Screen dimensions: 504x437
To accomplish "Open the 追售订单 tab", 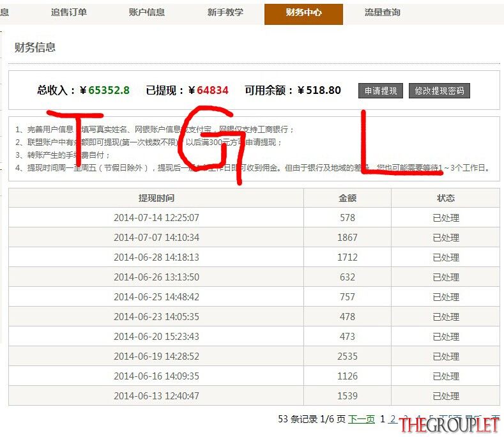I will [69, 13].
